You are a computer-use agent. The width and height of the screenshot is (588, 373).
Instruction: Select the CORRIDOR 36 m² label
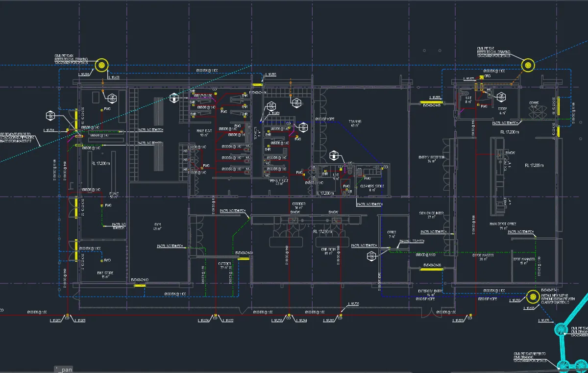point(297,205)
